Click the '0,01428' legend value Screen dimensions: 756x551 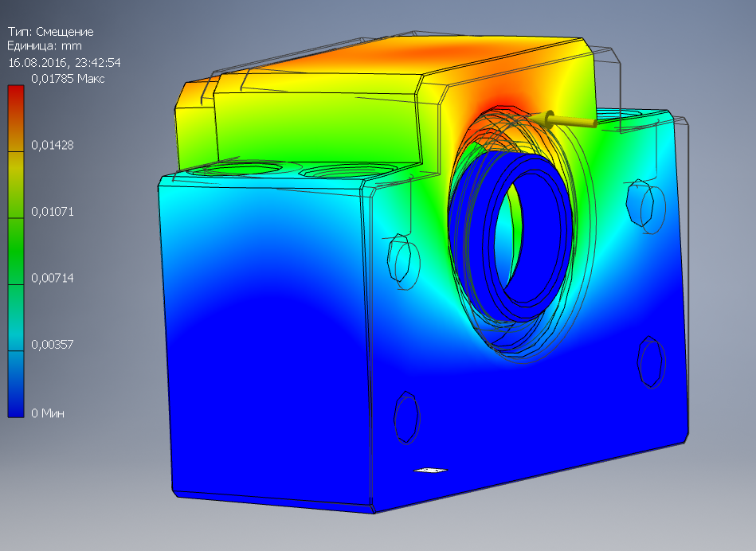coord(53,145)
